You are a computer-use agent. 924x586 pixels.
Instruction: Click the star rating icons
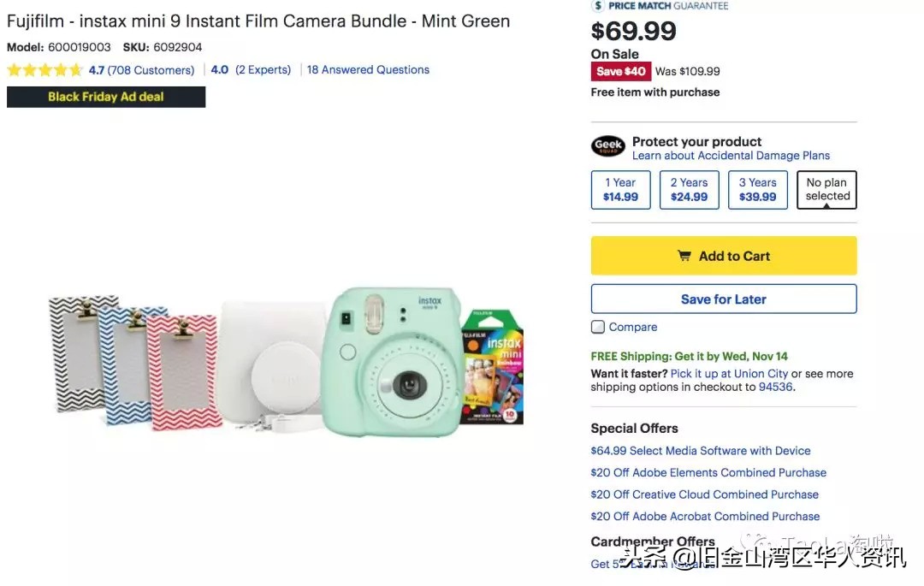[44, 70]
